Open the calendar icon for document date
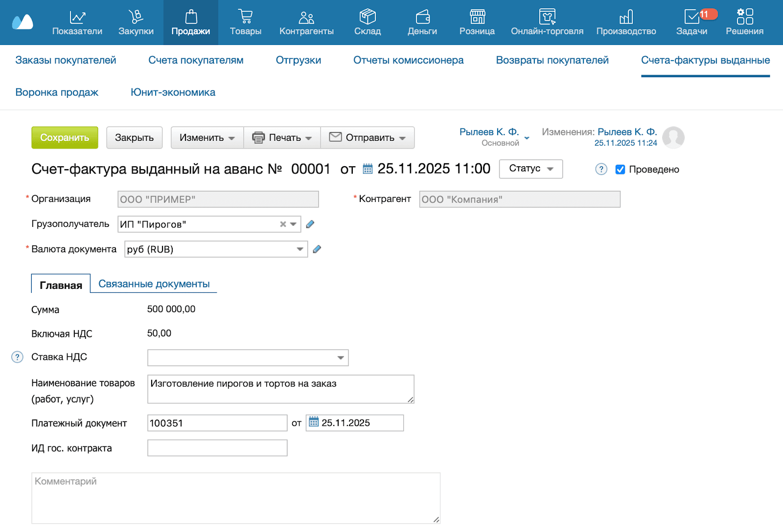This screenshot has width=783, height=532. (x=368, y=169)
